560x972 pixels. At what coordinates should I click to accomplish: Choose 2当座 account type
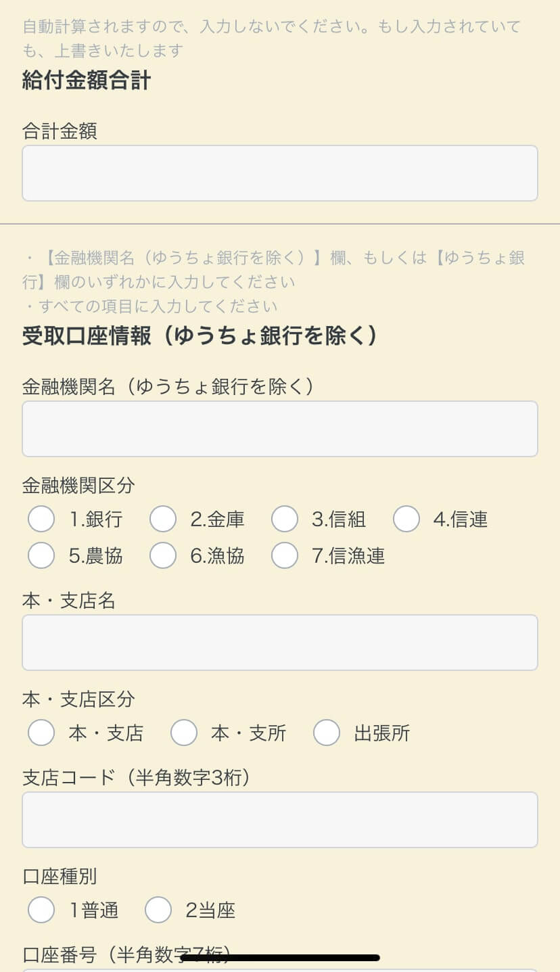point(158,910)
